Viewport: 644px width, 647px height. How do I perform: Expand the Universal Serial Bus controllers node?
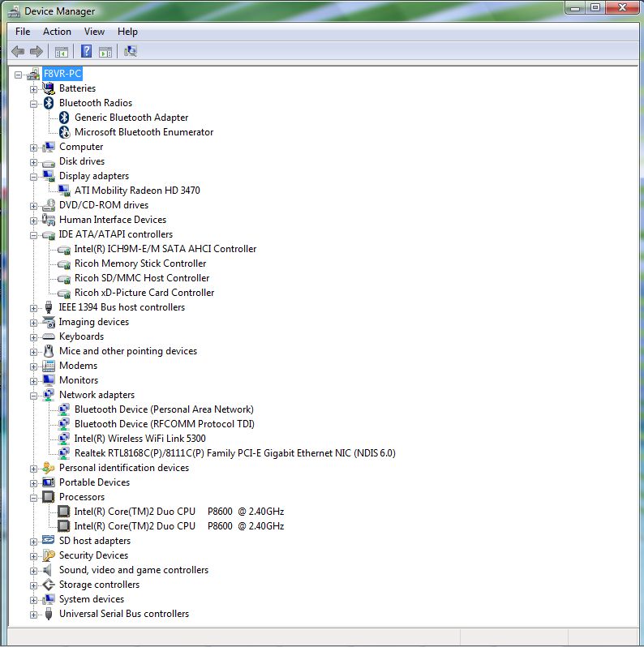(34, 614)
